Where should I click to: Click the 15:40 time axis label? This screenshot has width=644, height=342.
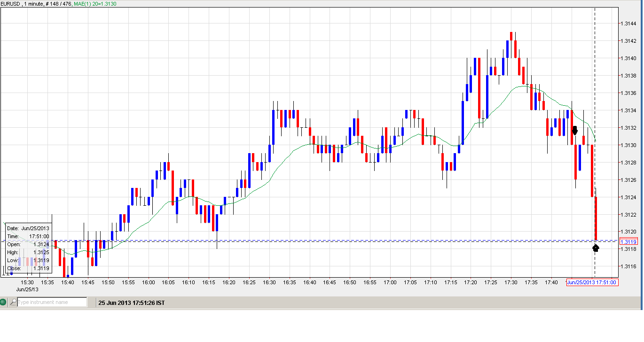(x=68, y=282)
